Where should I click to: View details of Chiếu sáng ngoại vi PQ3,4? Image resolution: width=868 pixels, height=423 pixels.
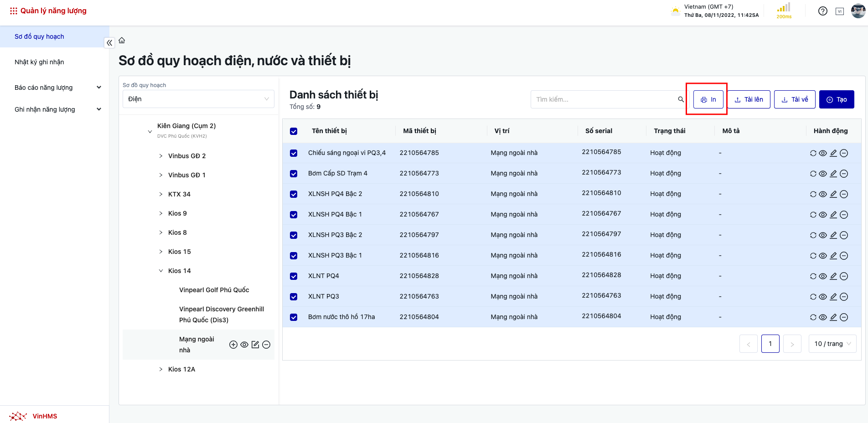tap(823, 153)
